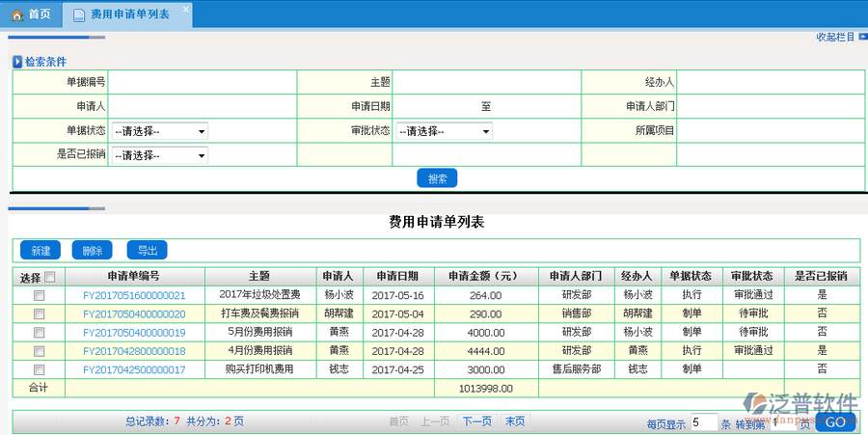This screenshot has width=868, height=435.
Task: Close the 费用申请单列表 tab
Action: (x=186, y=8)
